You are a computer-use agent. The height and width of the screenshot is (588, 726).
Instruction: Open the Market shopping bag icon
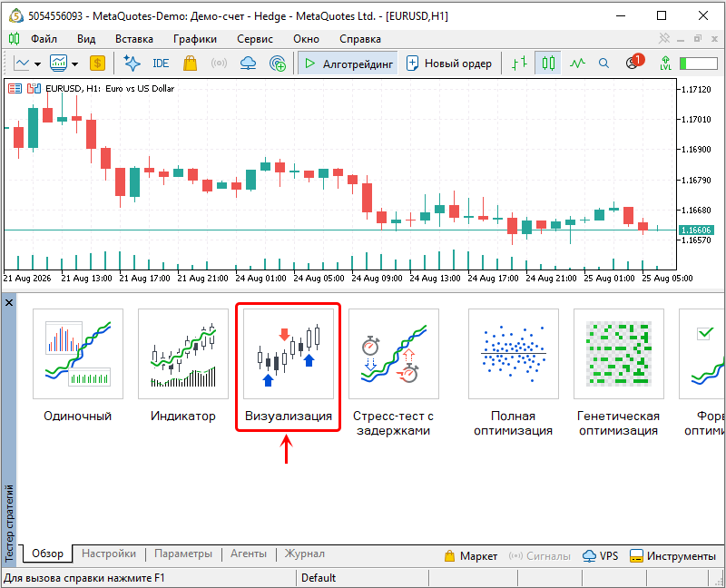click(190, 63)
